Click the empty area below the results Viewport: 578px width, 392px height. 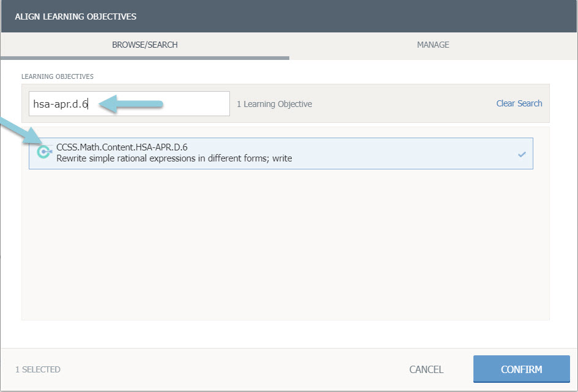tap(285, 245)
